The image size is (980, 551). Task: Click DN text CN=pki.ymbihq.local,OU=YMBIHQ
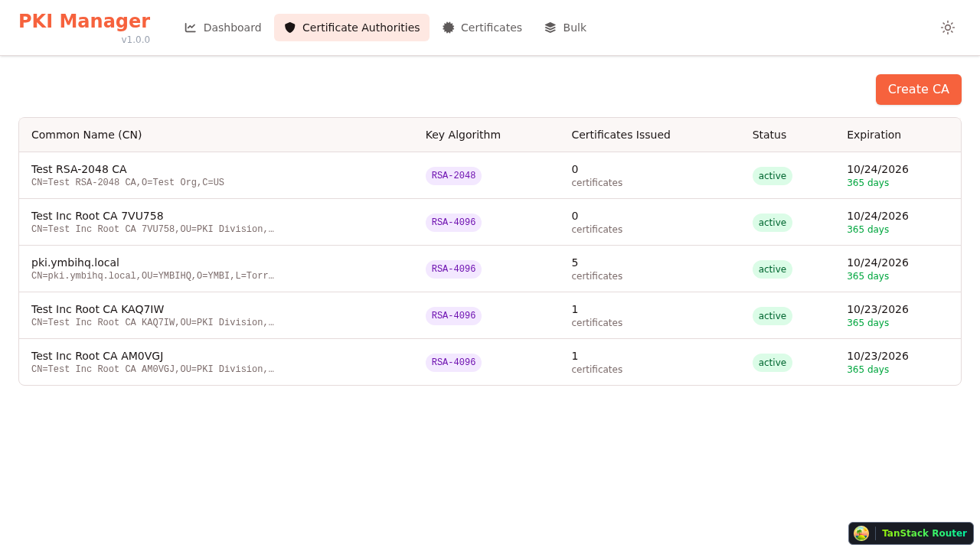152,275
